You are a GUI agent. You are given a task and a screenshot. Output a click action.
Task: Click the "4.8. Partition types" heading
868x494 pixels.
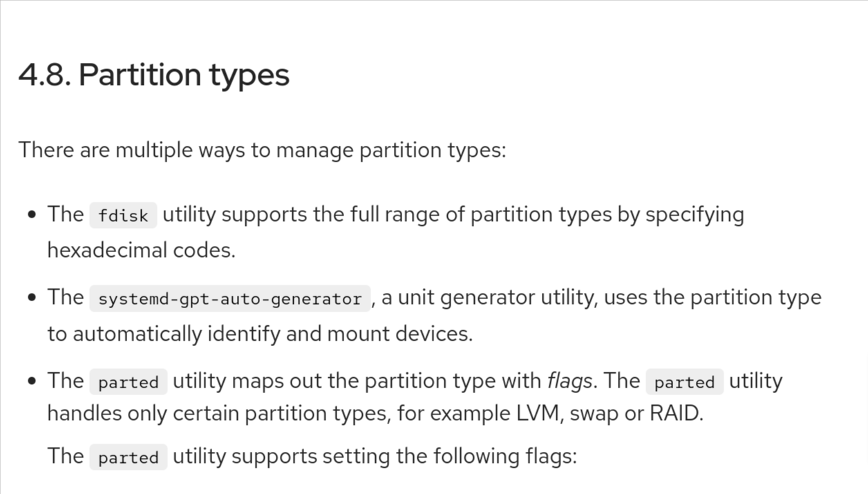153,75
